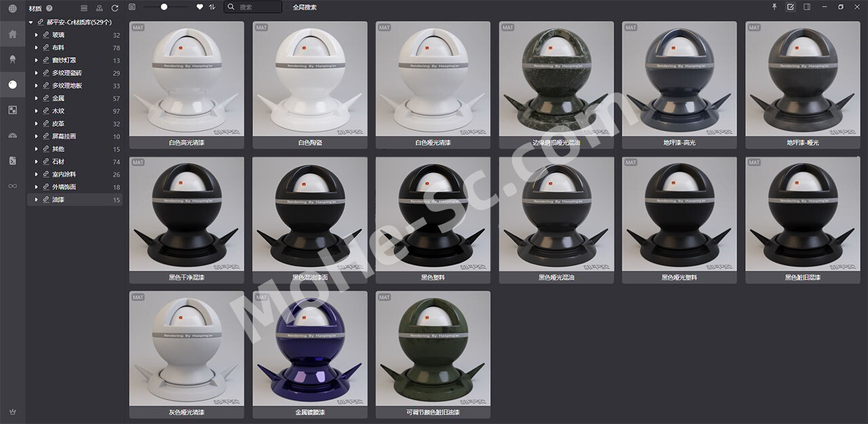Expand the 木纹 folder arrow
Screen dimensions: 868x424
pyautogui.click(x=37, y=111)
